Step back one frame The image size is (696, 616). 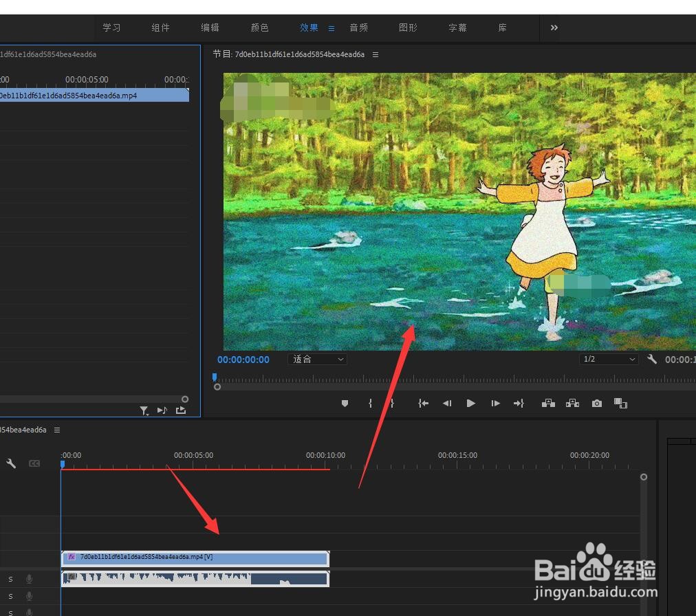pos(447,403)
